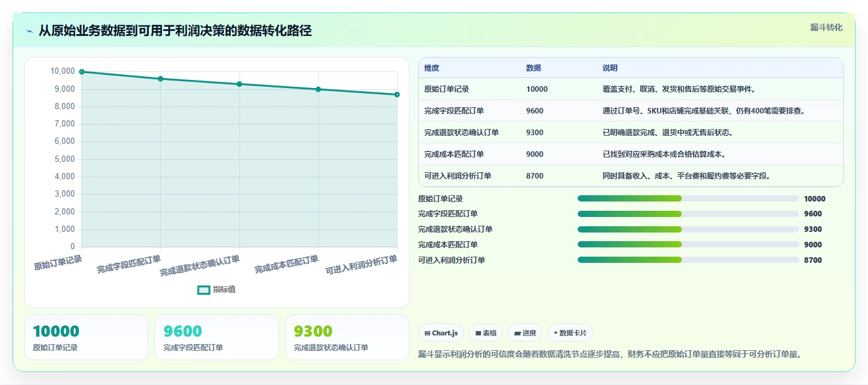868x385 pixels.
Task: Click the 10000 value beside the progress bar
Action: coord(815,199)
